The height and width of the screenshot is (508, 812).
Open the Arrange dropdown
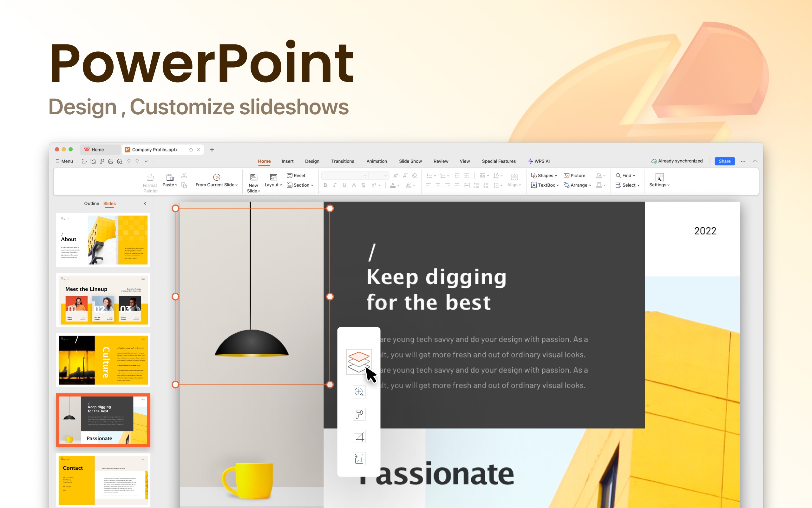pos(577,185)
